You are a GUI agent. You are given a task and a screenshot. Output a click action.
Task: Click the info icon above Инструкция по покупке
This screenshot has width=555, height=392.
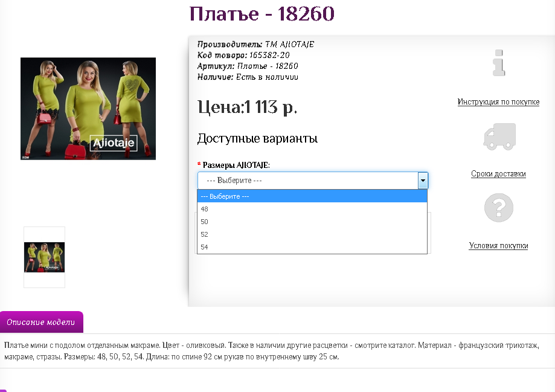(x=499, y=63)
